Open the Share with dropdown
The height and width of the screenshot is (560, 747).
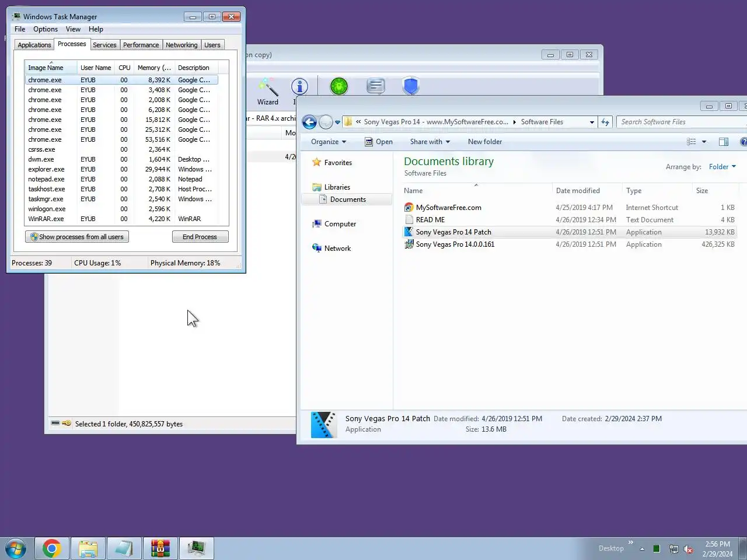(x=430, y=142)
